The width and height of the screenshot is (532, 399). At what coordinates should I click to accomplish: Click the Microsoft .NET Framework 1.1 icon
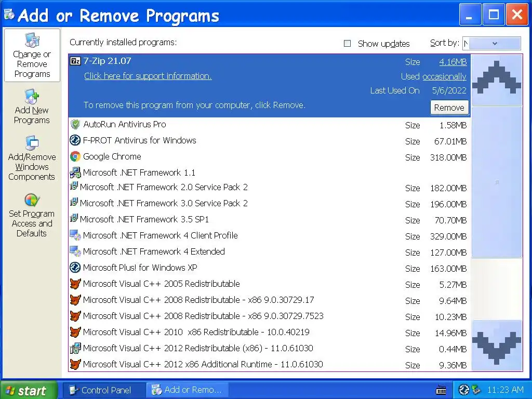[75, 172]
